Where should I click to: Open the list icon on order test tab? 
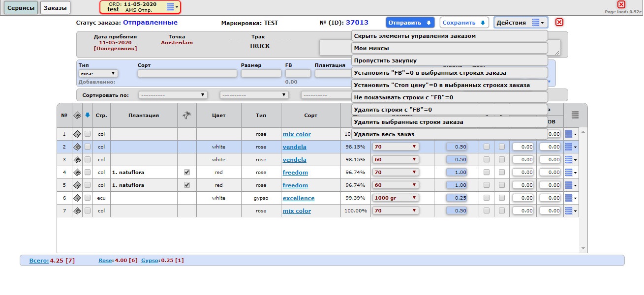coord(171,7)
